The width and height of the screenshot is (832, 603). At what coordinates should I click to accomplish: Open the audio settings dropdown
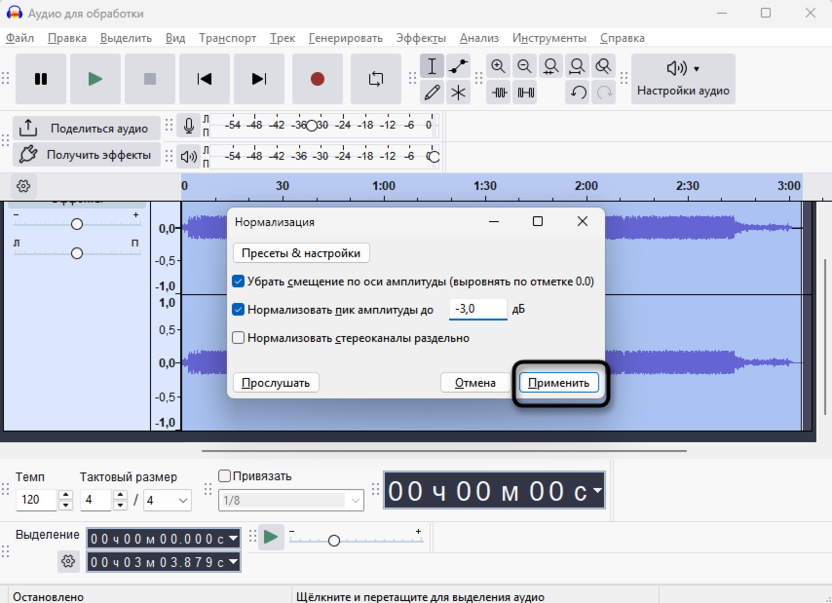[x=683, y=79]
